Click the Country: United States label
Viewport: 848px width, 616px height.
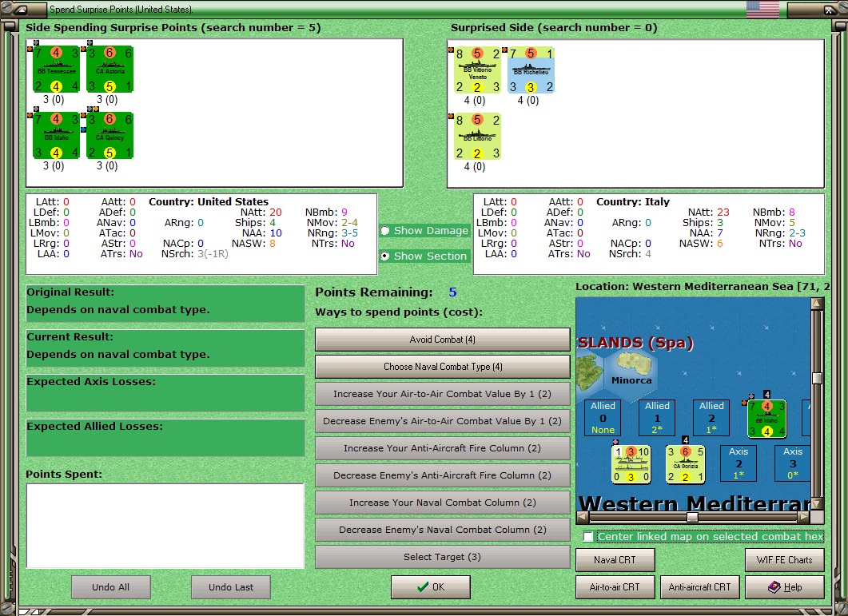pos(209,201)
